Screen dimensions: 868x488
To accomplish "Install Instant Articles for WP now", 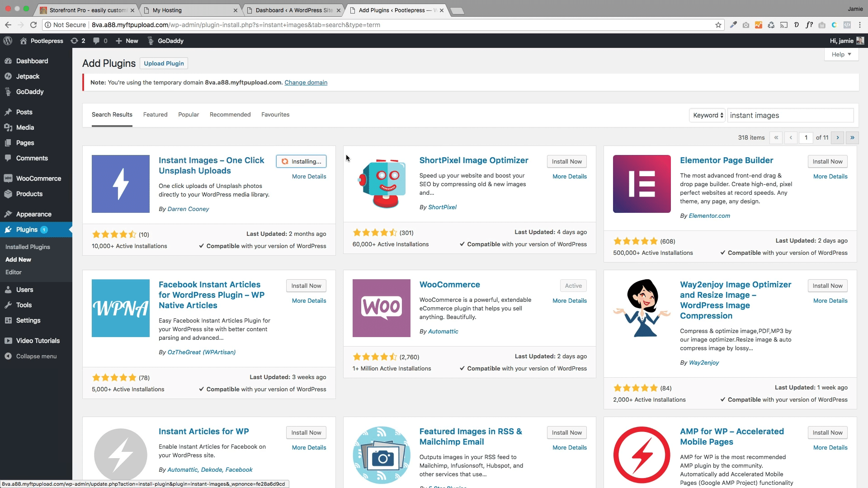I will click(x=306, y=432).
